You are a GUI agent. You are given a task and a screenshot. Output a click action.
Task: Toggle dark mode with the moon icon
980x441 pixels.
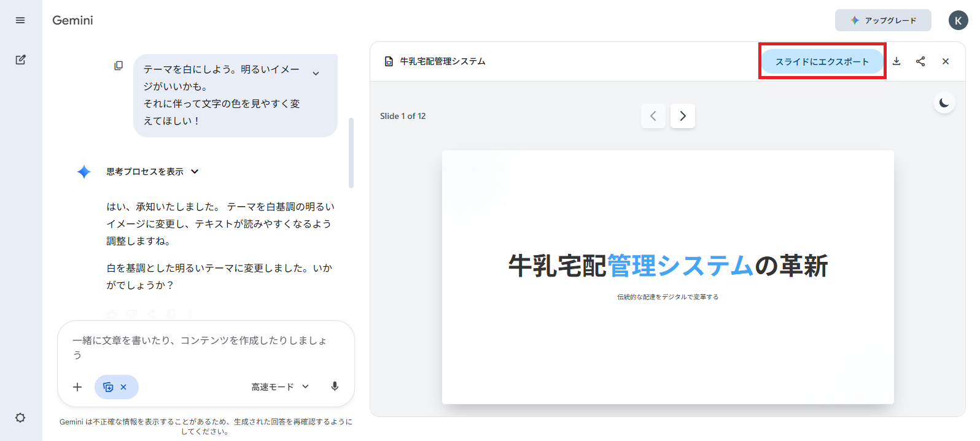944,103
